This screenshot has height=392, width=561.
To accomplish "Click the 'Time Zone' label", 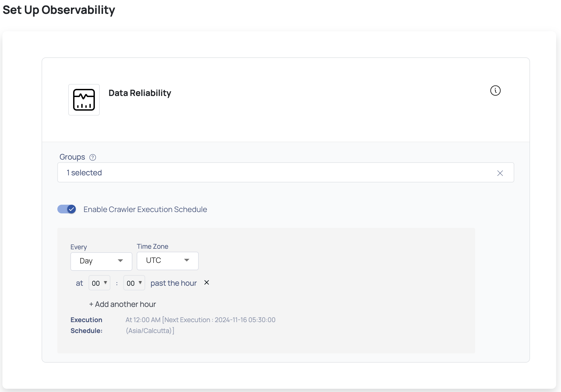I will click(152, 247).
